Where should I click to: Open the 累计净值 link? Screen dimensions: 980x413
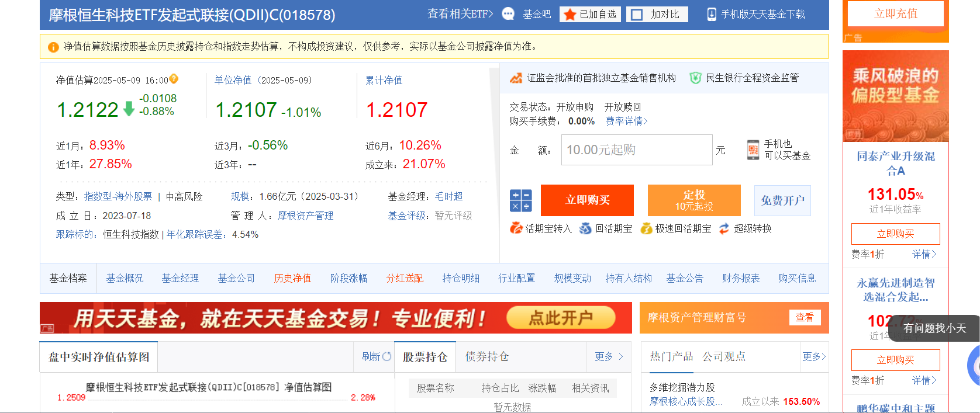click(384, 80)
